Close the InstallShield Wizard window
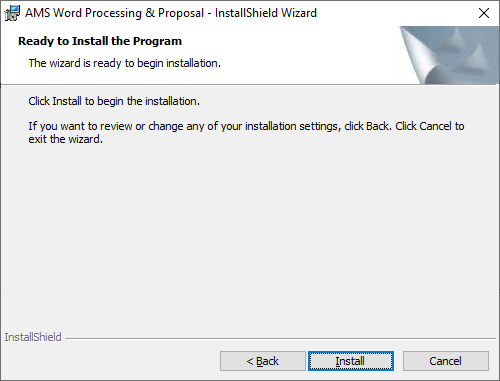Image resolution: width=500 pixels, height=381 pixels. coord(484,13)
